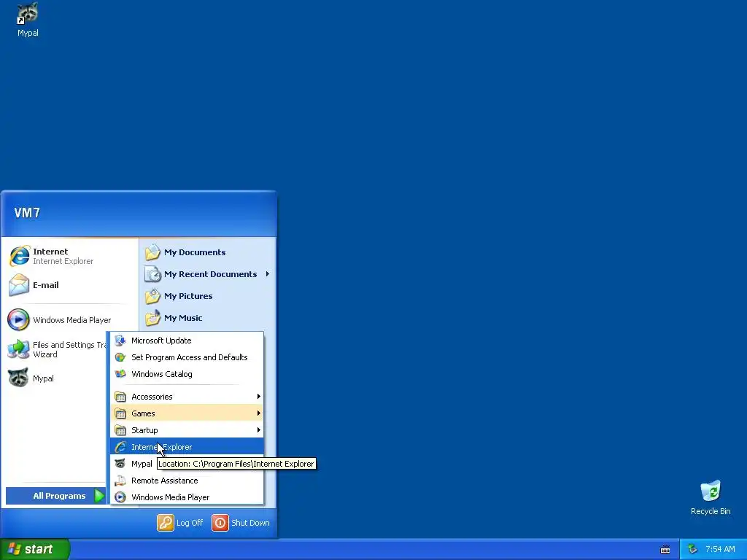Click the network tray icon beside the clock
The image size is (747, 560).
[x=693, y=549]
